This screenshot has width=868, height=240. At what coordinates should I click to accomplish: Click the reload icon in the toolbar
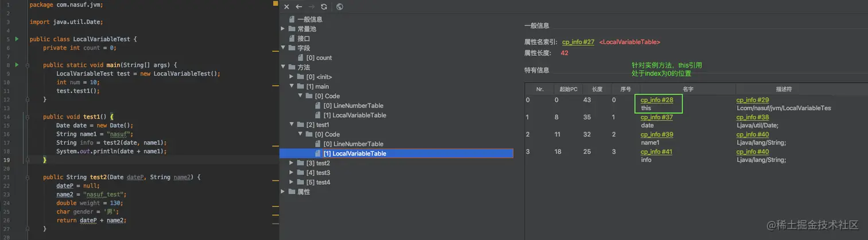324,7
